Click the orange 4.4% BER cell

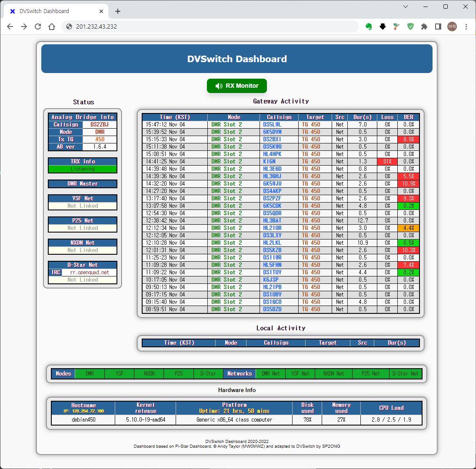409,228
